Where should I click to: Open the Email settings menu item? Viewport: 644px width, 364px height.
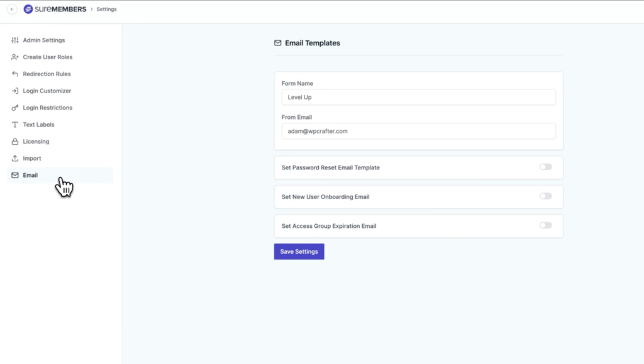[x=30, y=175]
